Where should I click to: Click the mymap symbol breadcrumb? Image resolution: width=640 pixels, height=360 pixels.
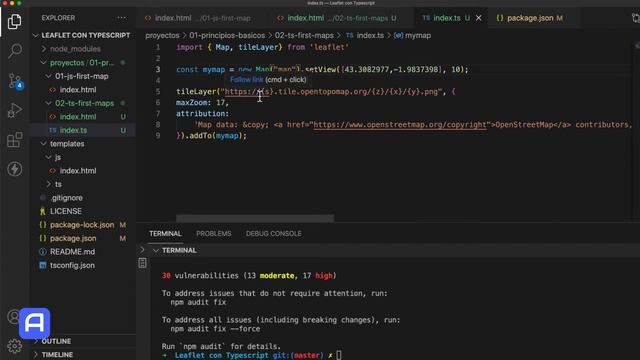click(x=412, y=36)
